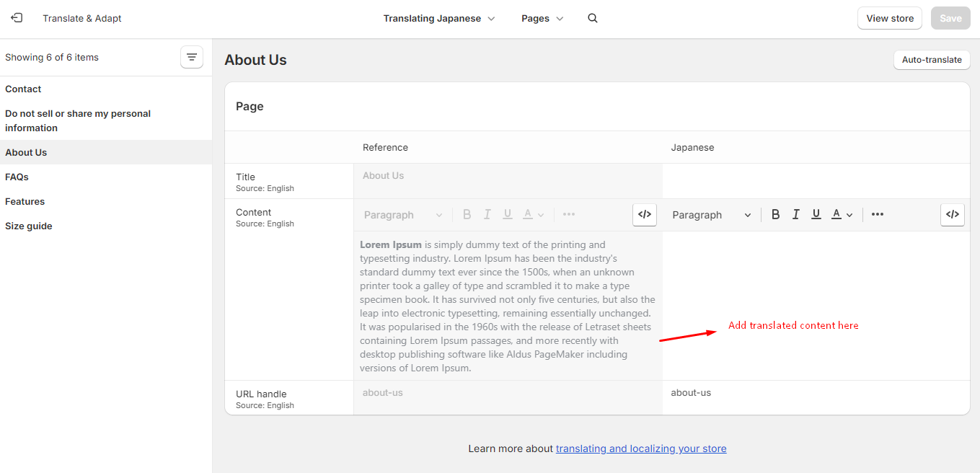Open the search magnifier icon
Screen dimensions: 980x473
(593, 19)
